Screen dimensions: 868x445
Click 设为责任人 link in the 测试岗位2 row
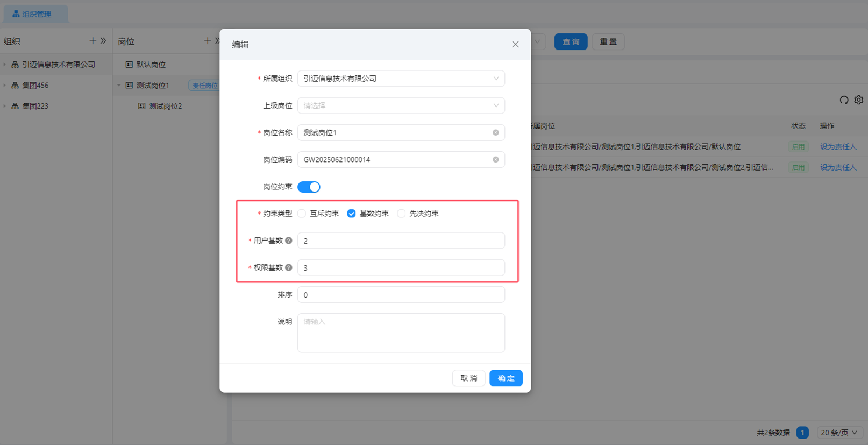point(838,167)
